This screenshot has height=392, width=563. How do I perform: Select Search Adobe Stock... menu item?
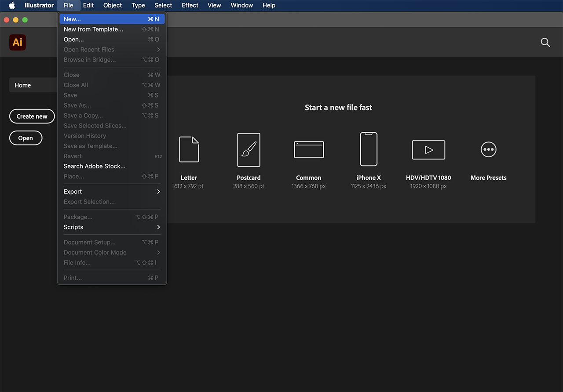(112, 166)
